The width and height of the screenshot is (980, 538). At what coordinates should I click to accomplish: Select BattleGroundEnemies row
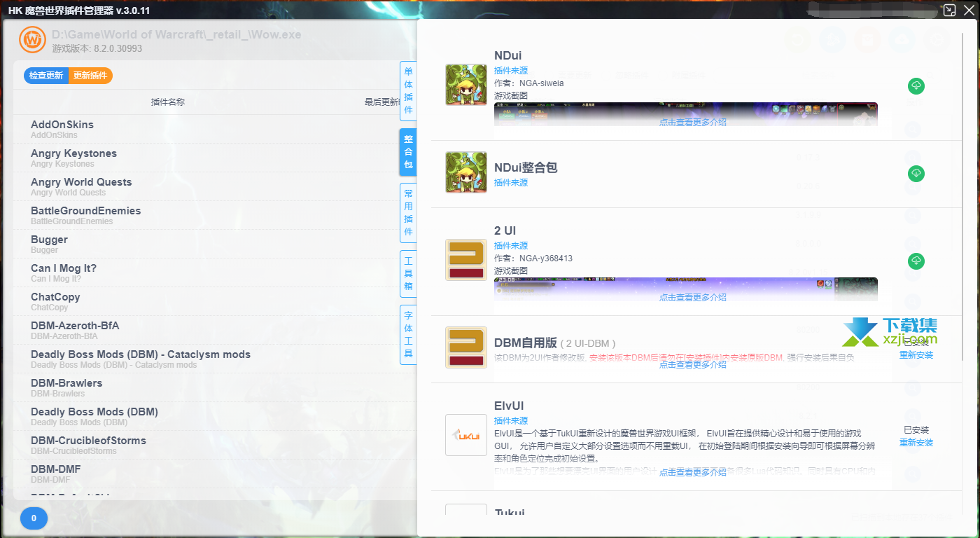tap(213, 215)
